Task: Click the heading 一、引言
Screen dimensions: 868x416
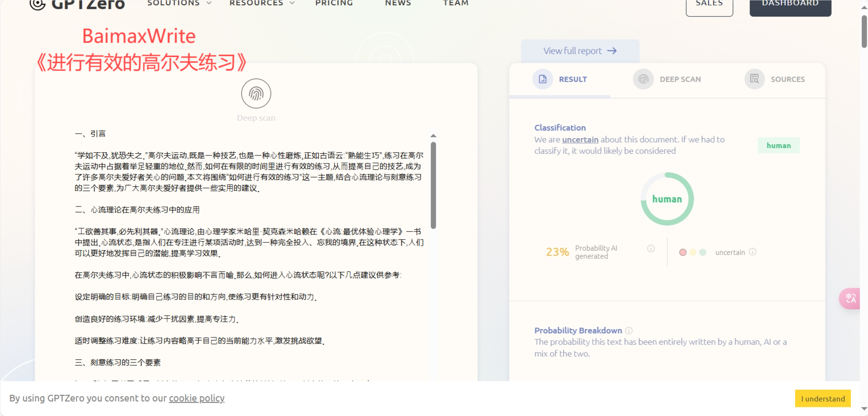Action: [x=90, y=134]
